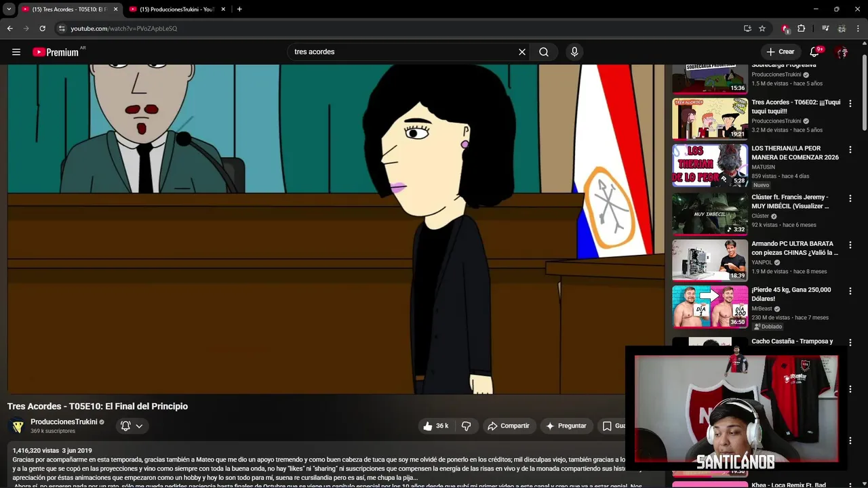Viewport: 868px width, 488px height.
Task: Open more options for Armando PC ULTRA BARATA
Action: pyautogui.click(x=850, y=245)
